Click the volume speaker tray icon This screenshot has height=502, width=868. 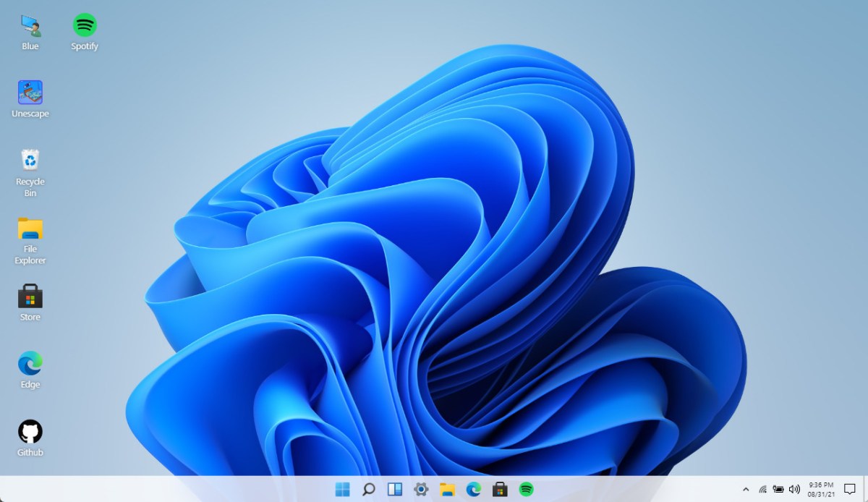coord(794,490)
